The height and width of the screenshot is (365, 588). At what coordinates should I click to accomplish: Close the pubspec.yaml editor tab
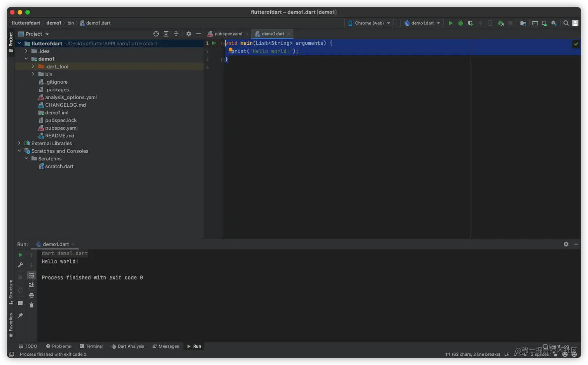coord(247,34)
